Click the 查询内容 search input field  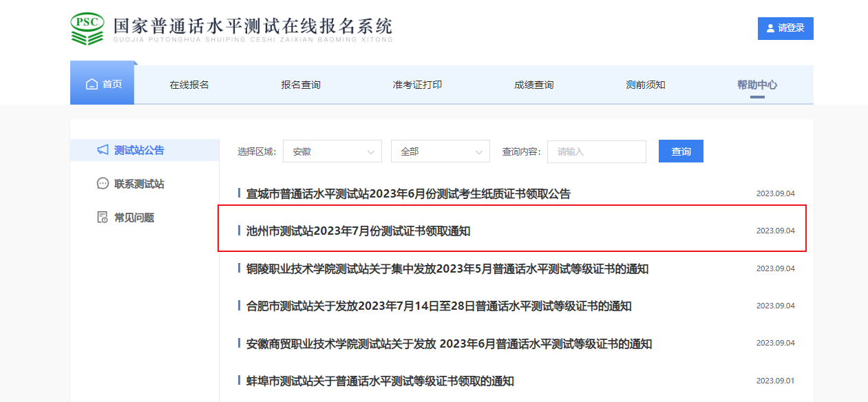point(597,151)
